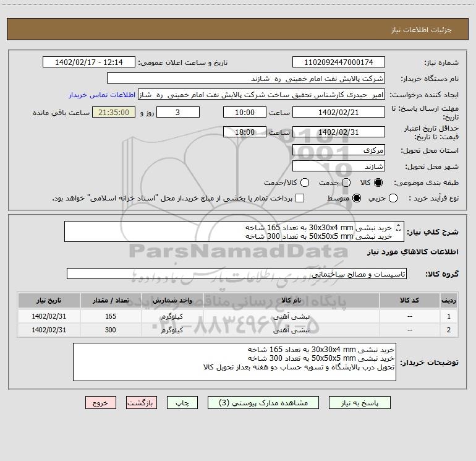Screen dimensions: 476x461
Task: Click the شهر محل تحویل field شازند
Action: (x=339, y=166)
